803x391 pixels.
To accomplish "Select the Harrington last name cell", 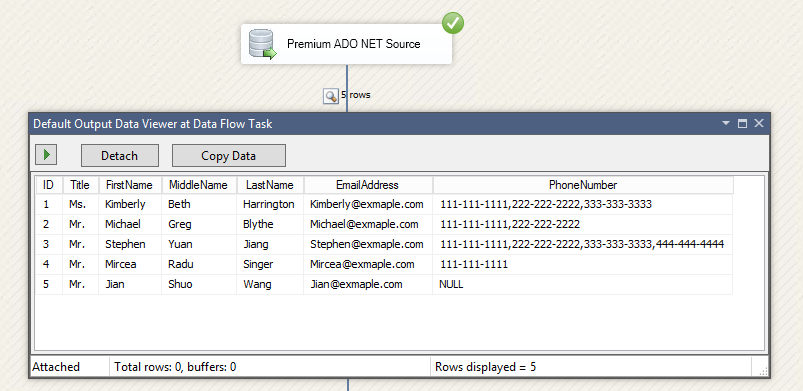I will pos(270,204).
